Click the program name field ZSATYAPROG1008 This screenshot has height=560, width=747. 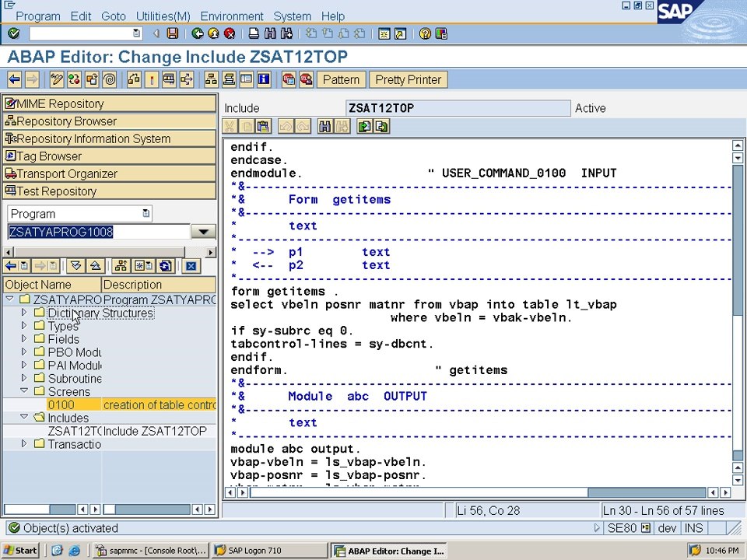point(98,232)
